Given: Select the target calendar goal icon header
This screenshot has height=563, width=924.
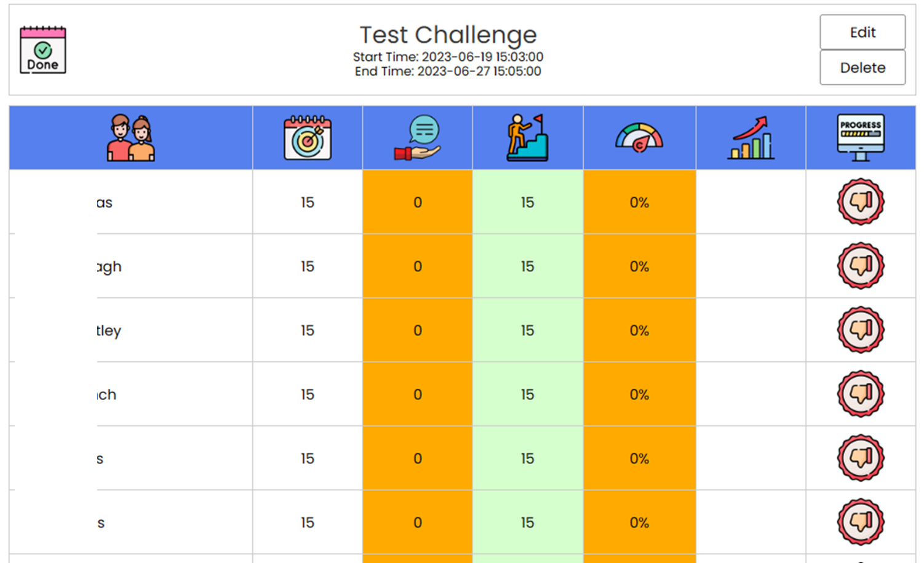Looking at the screenshot, I should (307, 137).
